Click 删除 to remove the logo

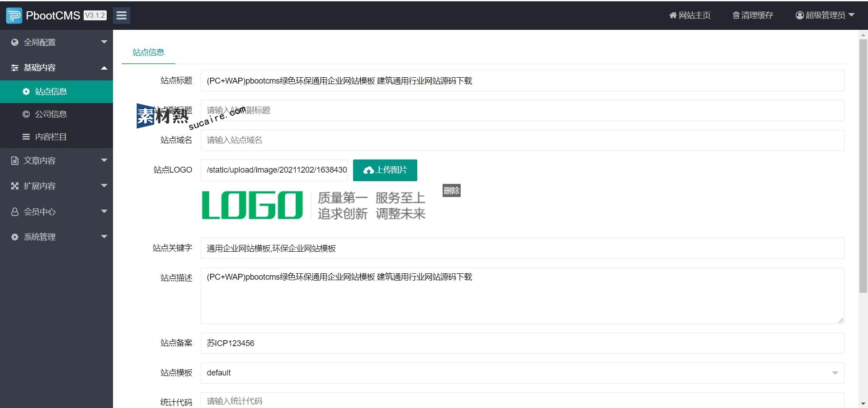coord(451,191)
